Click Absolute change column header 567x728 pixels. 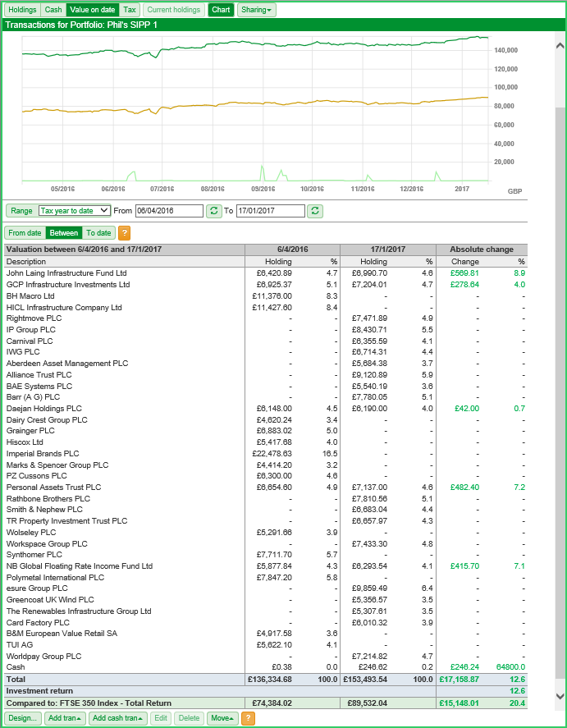[x=482, y=250]
